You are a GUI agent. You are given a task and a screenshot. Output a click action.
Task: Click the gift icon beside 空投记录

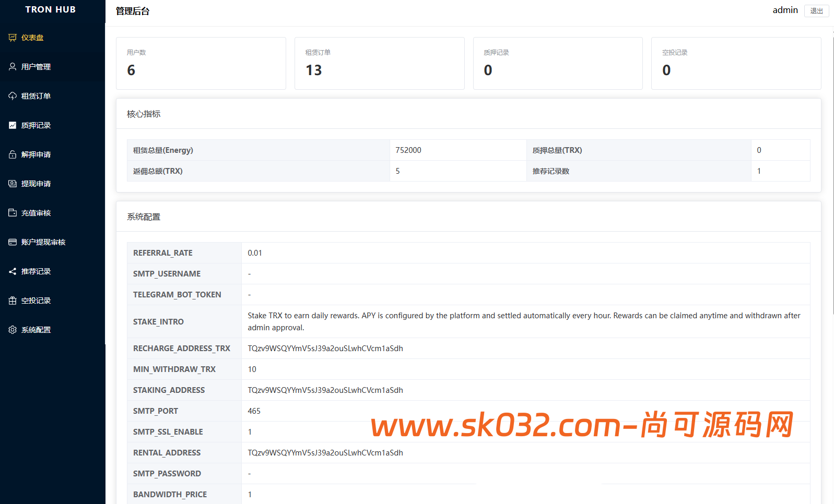point(13,301)
